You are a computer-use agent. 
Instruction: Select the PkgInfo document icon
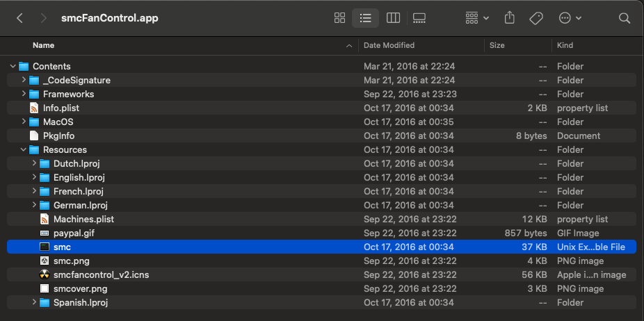pos(34,135)
